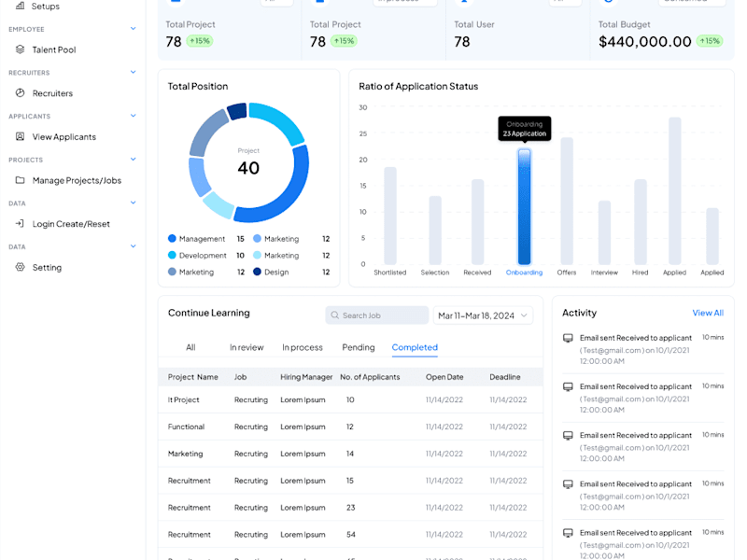
Task: Open the Setups sidebar item
Action: pos(37,7)
